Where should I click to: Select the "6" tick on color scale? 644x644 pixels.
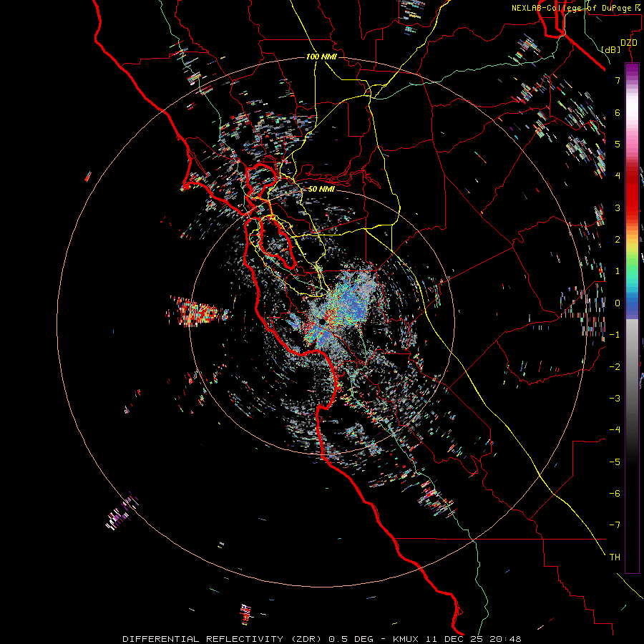(618, 112)
